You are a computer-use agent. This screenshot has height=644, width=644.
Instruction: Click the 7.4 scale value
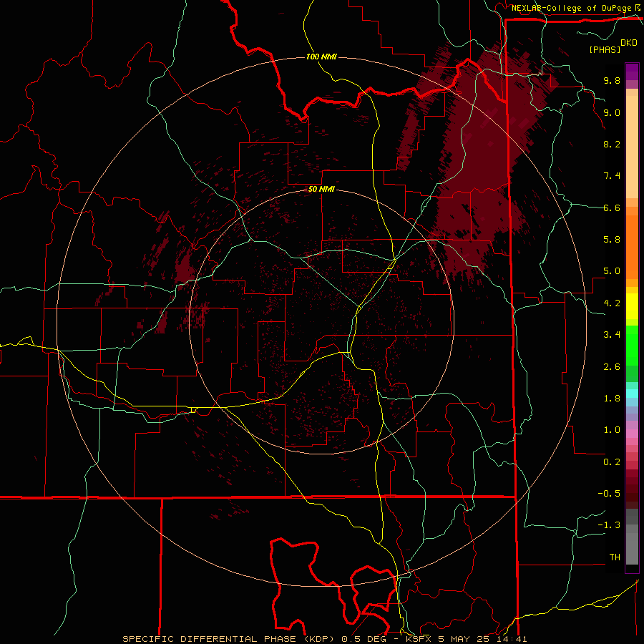coord(612,176)
